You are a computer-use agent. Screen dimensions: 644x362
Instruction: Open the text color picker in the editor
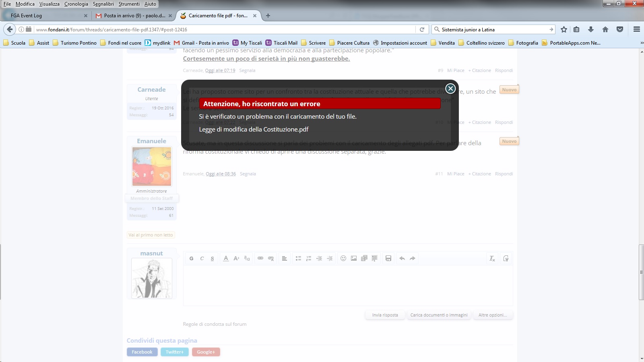tap(226, 259)
